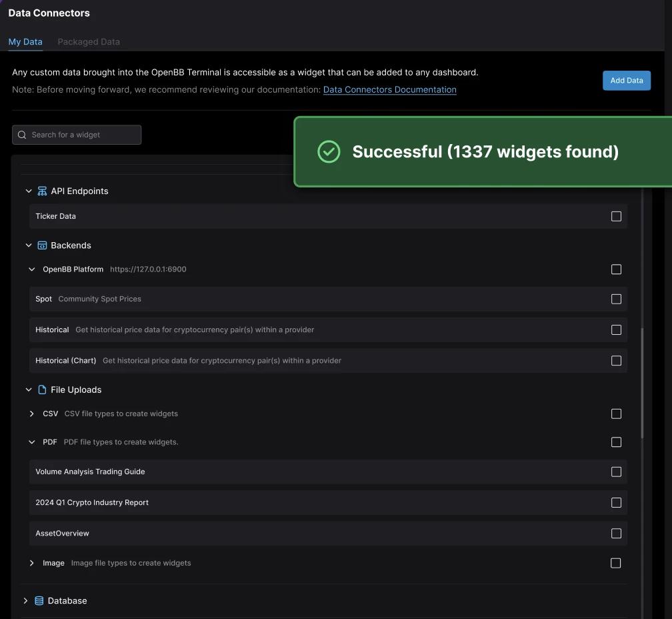Screen dimensions: 672x619
Task: Select the 2024 Q1 Crypto Industry Report checkbox
Action: (x=616, y=502)
